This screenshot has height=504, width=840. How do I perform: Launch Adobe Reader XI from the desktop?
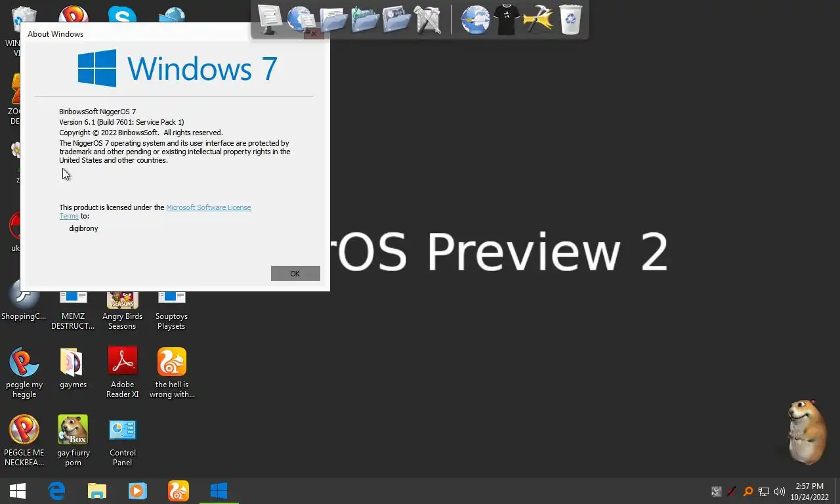(123, 373)
